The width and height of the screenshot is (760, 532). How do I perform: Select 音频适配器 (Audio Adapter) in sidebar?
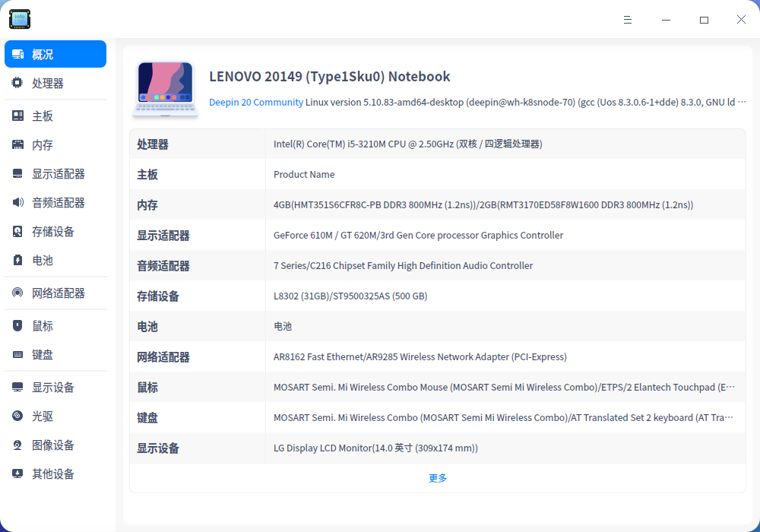[x=46, y=202]
